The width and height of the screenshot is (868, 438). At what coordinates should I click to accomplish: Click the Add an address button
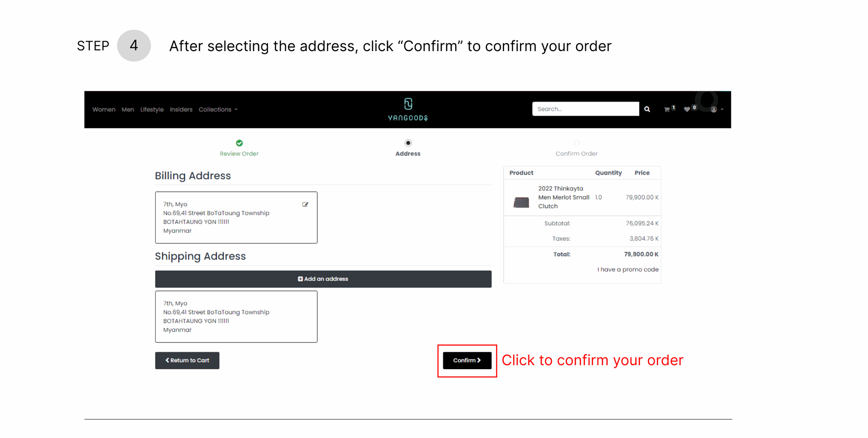[323, 279]
